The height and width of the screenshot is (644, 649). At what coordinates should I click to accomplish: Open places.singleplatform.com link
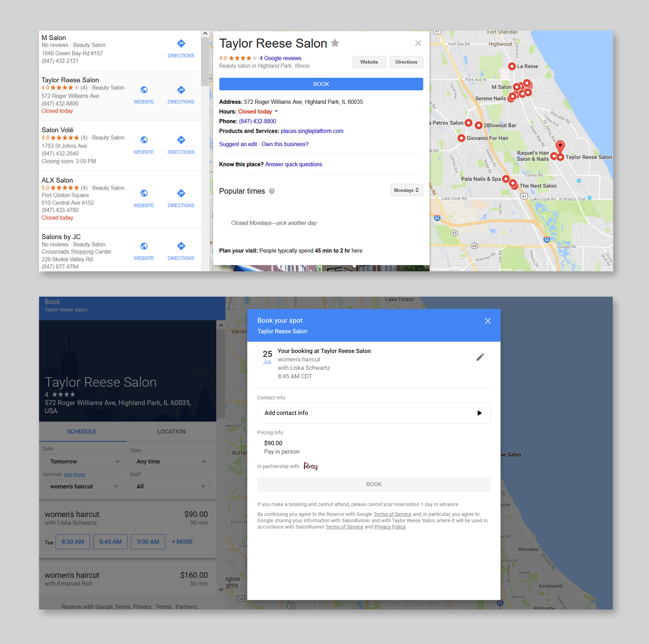[312, 131]
